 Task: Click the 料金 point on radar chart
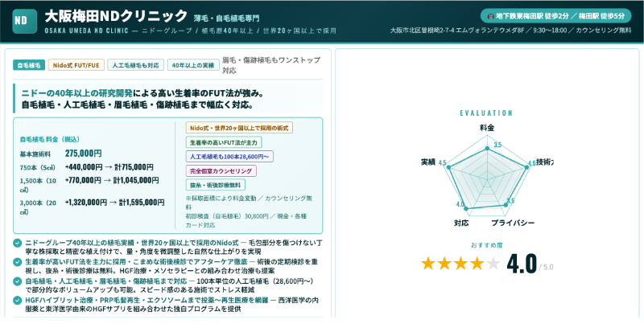tap(486, 149)
